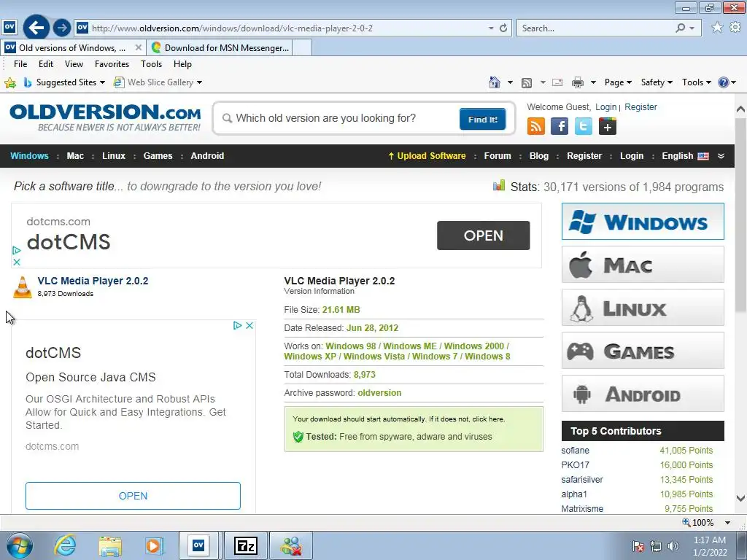Open the Facebook icon in site header

click(x=560, y=127)
